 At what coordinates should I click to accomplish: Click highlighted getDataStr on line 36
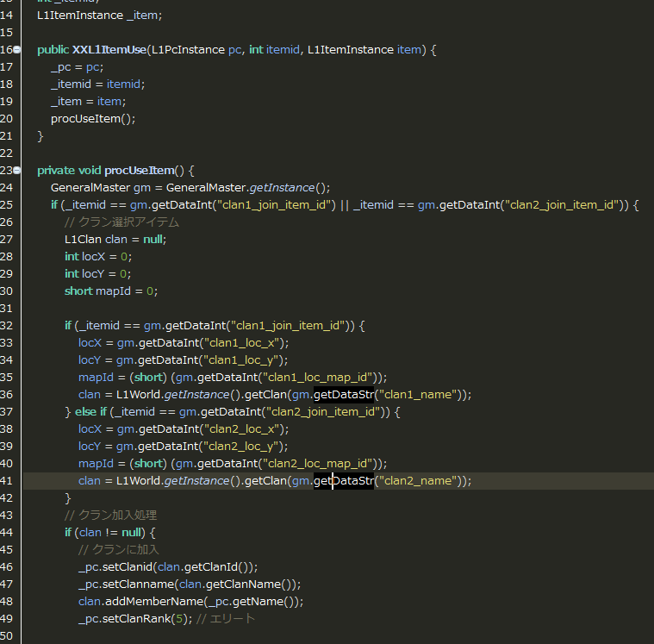344,395
